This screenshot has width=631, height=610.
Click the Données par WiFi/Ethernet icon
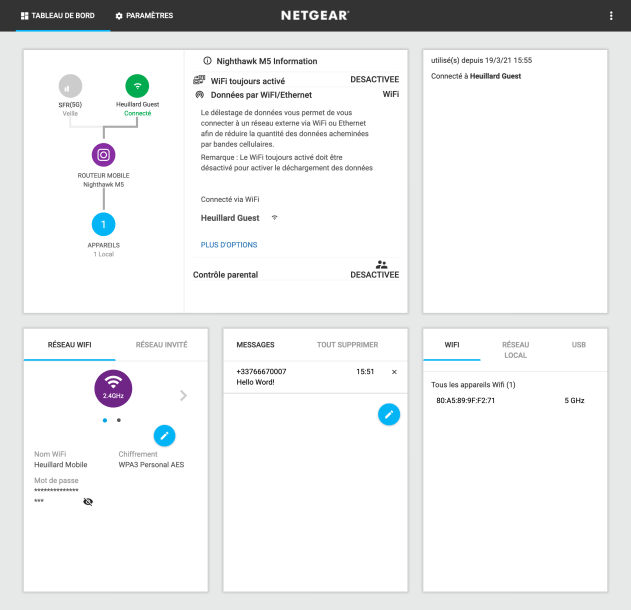pos(199,95)
